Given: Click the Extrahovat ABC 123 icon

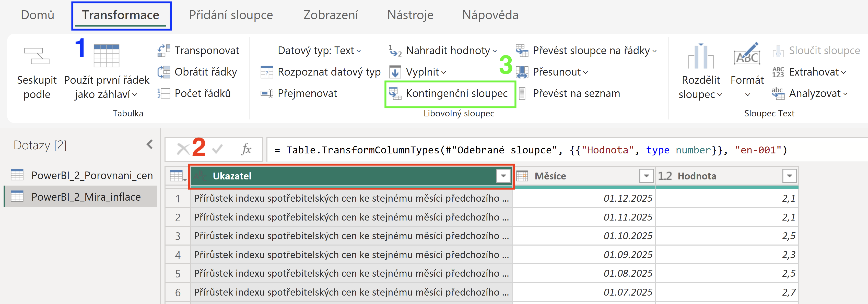Looking at the screenshot, I should click(x=778, y=72).
